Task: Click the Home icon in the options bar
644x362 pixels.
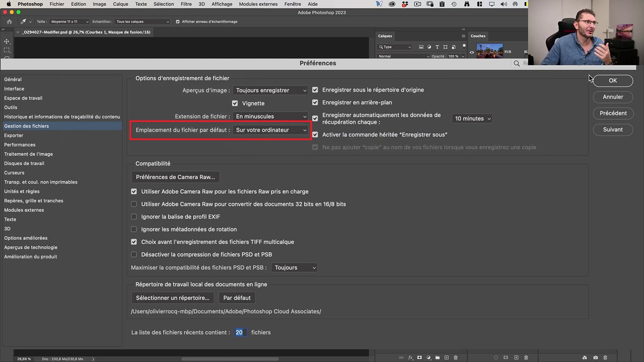Action: click(9, 22)
